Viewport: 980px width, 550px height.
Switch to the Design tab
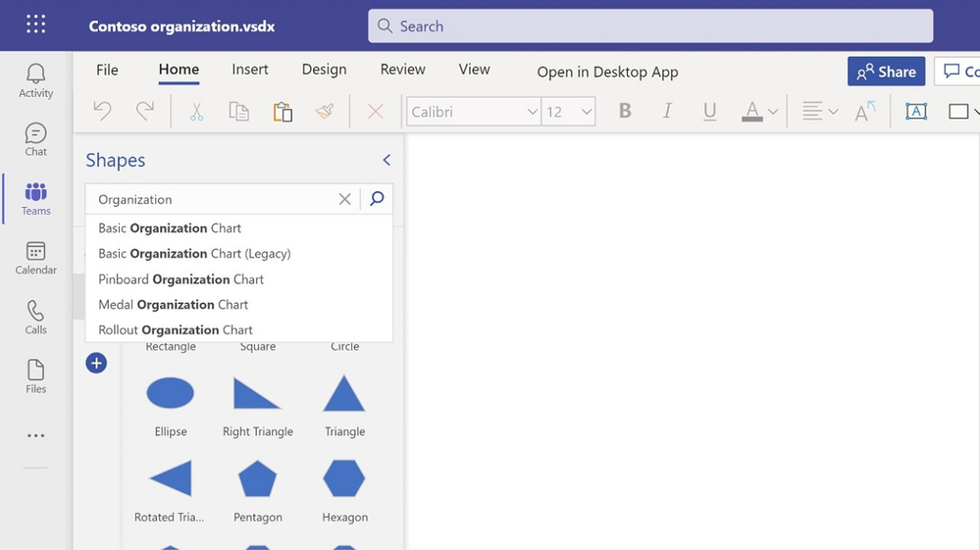(324, 70)
